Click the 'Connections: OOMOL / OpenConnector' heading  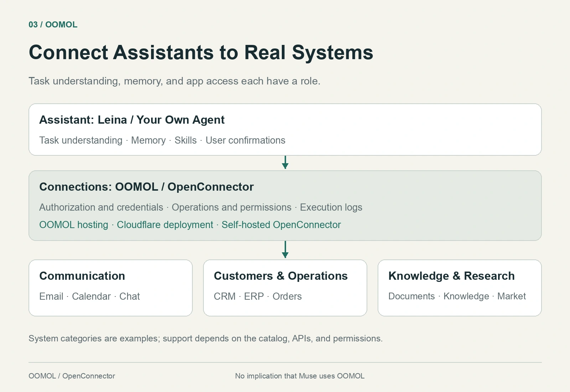pyautogui.click(x=146, y=187)
